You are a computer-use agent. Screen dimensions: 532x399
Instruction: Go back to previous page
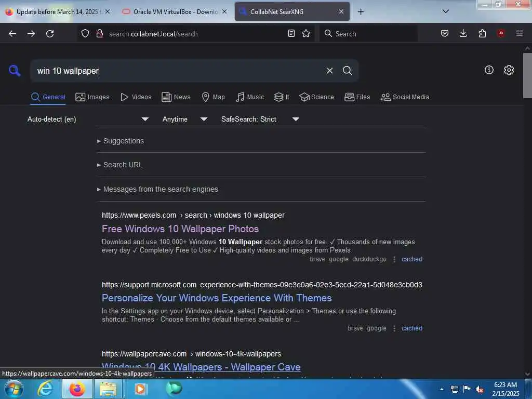12,34
